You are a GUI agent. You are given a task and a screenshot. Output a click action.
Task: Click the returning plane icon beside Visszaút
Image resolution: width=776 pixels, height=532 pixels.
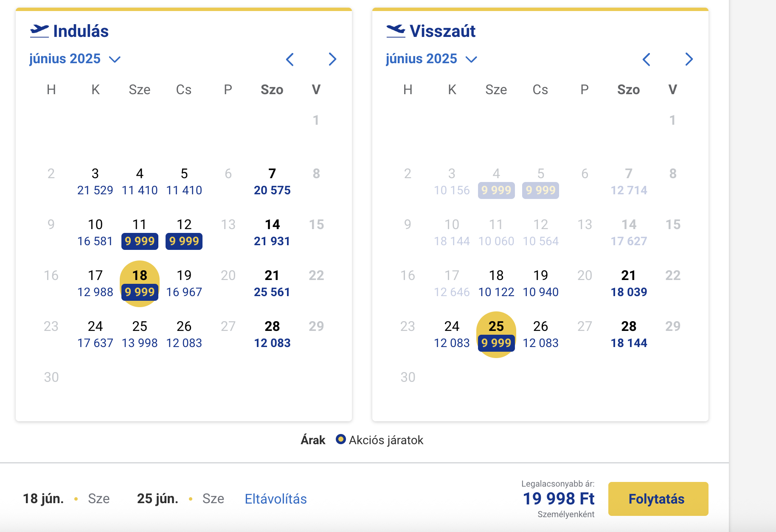[x=396, y=31]
